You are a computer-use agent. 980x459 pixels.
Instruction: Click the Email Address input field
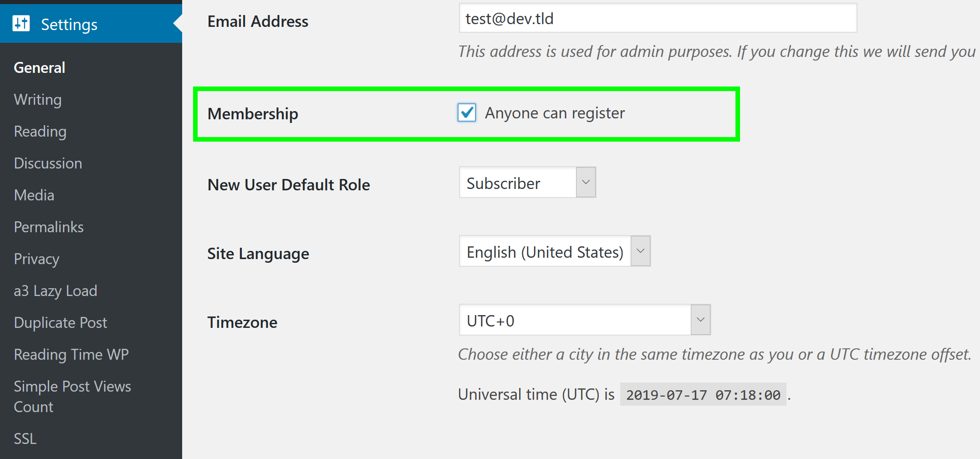658,19
